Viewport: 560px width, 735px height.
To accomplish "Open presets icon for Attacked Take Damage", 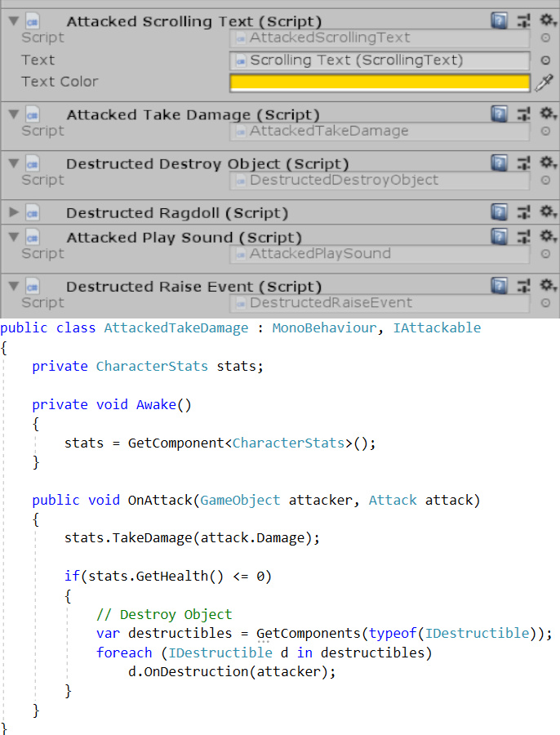I will coord(524,114).
